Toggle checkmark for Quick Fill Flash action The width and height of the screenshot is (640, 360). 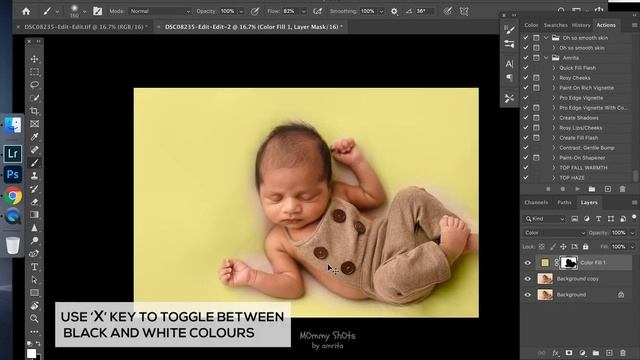point(526,68)
